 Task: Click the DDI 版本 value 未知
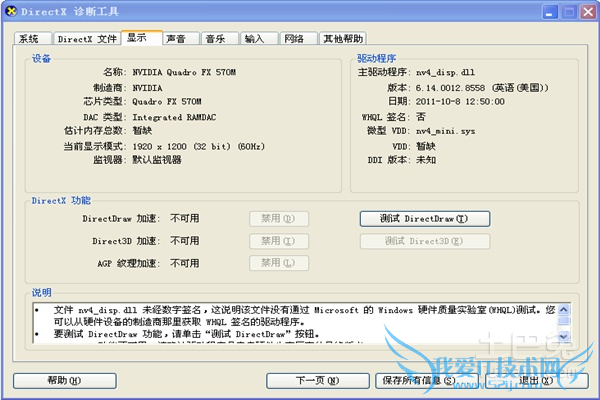(426, 160)
